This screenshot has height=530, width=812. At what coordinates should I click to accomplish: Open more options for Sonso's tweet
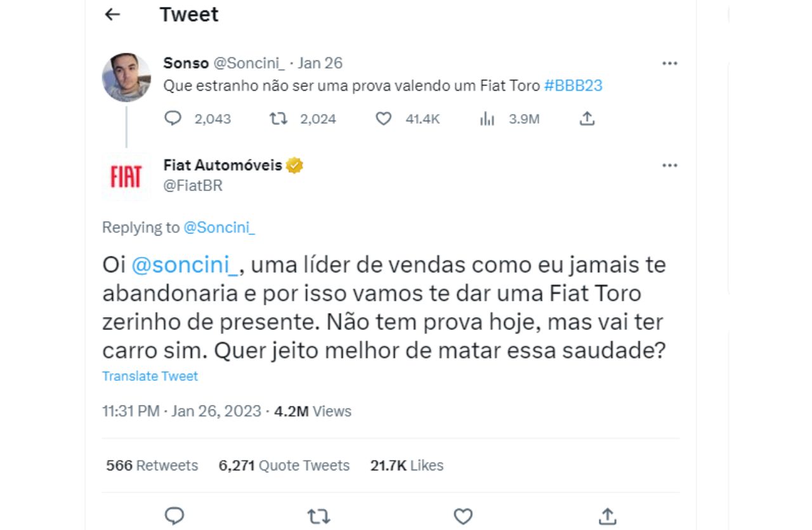tap(670, 63)
